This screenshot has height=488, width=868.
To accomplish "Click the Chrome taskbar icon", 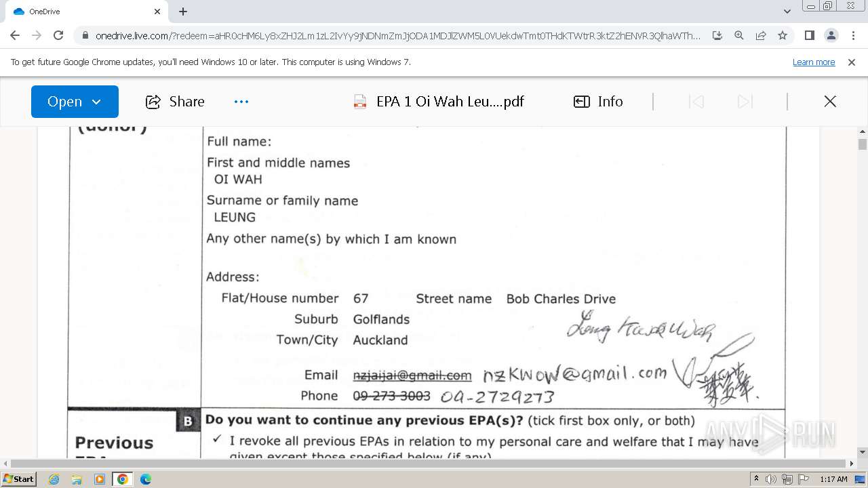I will pos(123,479).
